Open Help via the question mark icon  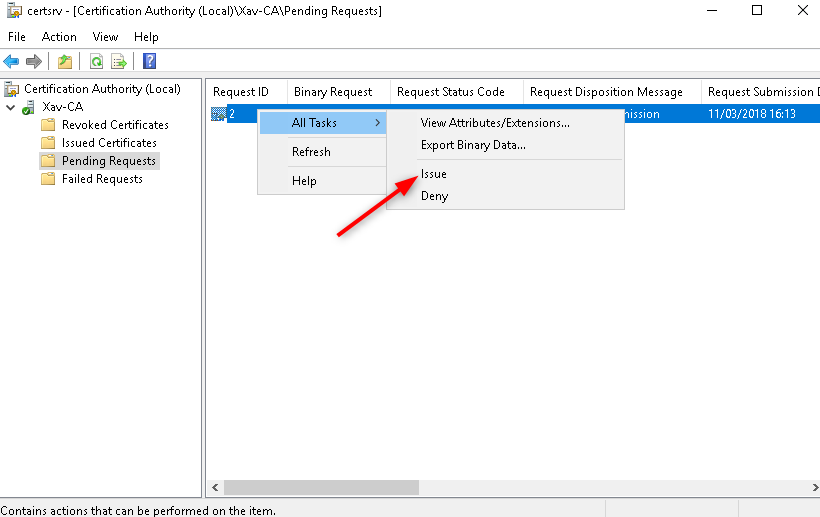149,61
